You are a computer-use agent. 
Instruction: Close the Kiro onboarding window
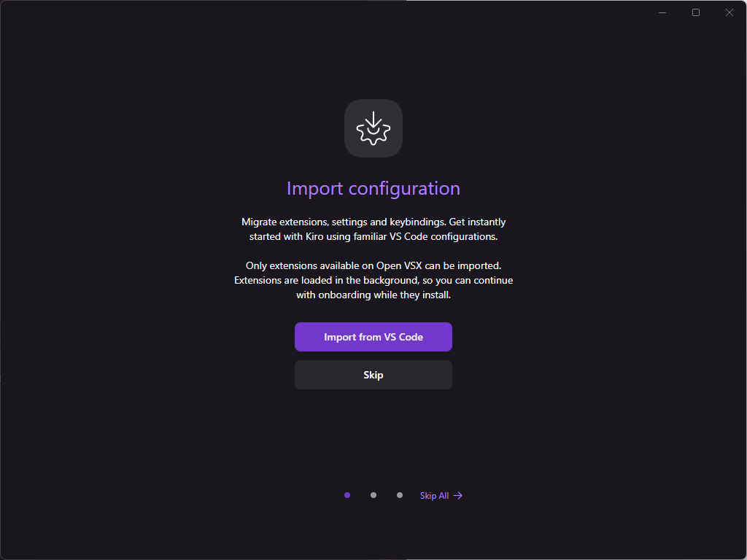point(729,12)
